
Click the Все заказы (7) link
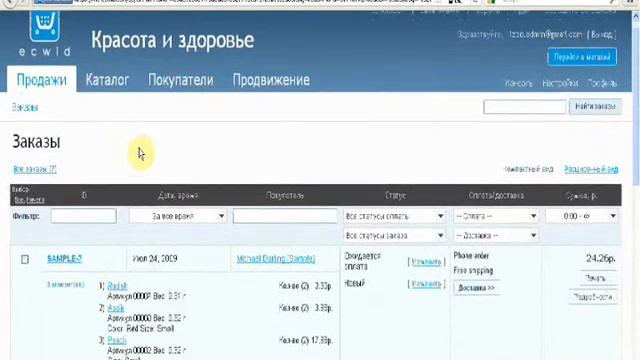pyautogui.click(x=35, y=169)
